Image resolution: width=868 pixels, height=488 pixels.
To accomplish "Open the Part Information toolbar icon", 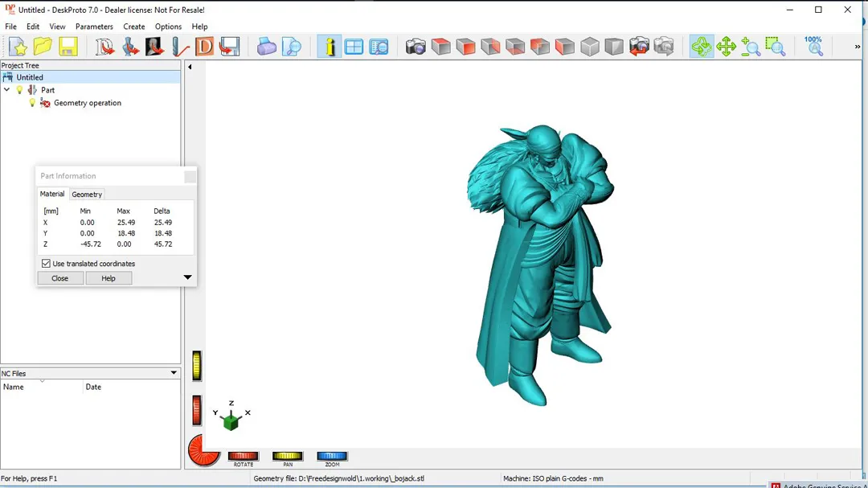I will (x=329, y=47).
